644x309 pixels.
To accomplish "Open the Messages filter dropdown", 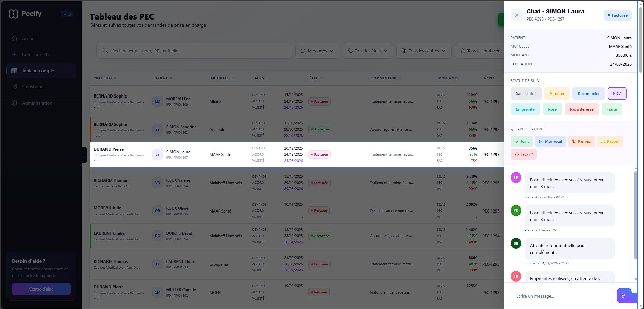I will tap(317, 51).
